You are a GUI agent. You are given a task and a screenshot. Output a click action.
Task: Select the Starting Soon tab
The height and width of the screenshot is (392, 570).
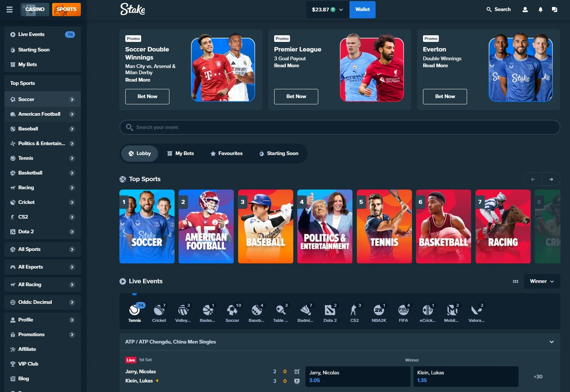[x=279, y=154]
